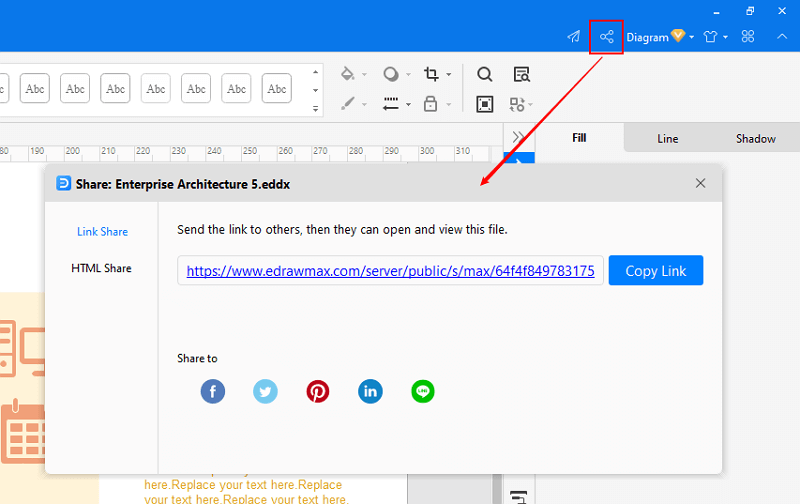Open the fill tool dropdown arrow

point(364,74)
